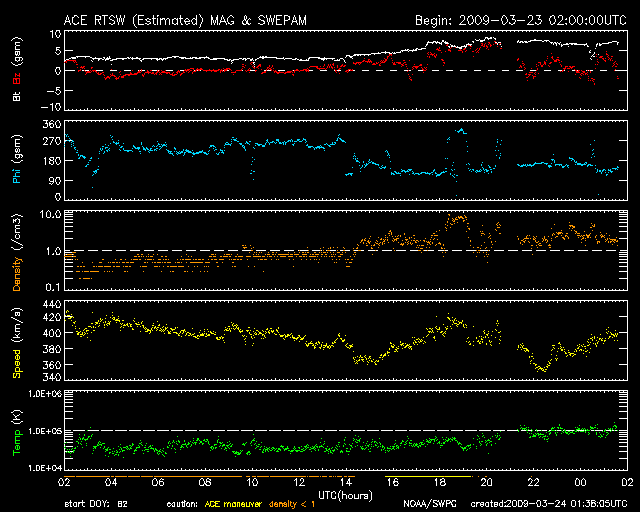The image size is (640, 512).
Task: Click the "start DOY: 82" footer text
Action: click(x=96, y=504)
